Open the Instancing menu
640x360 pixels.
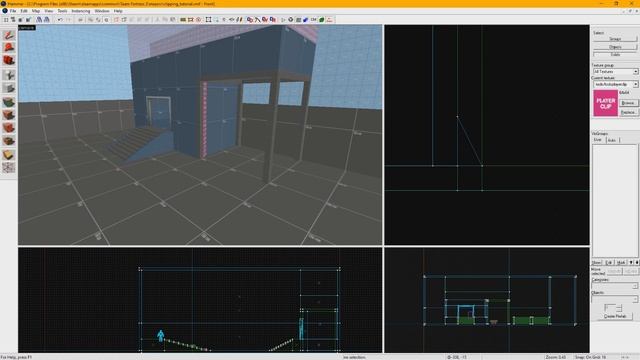81,11
